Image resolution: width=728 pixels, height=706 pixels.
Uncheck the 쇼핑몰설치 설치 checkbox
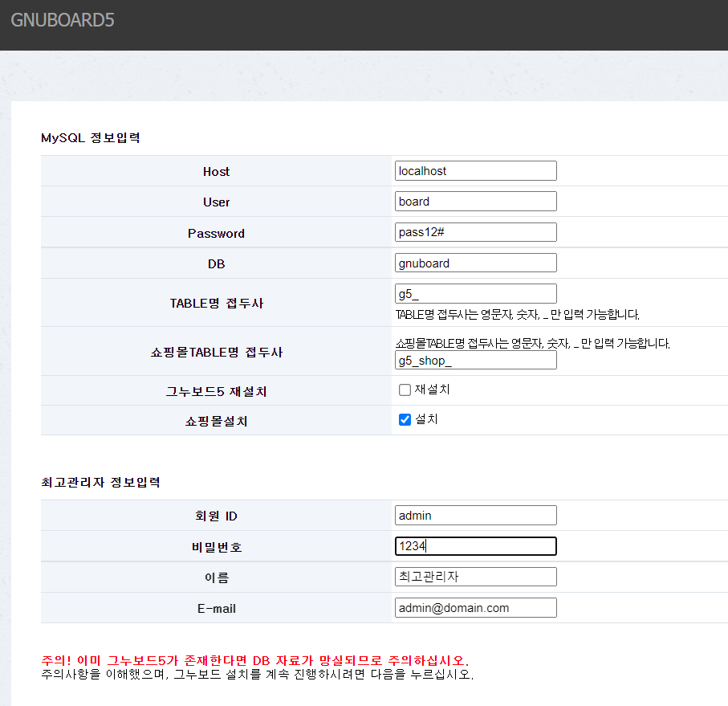pyautogui.click(x=405, y=419)
